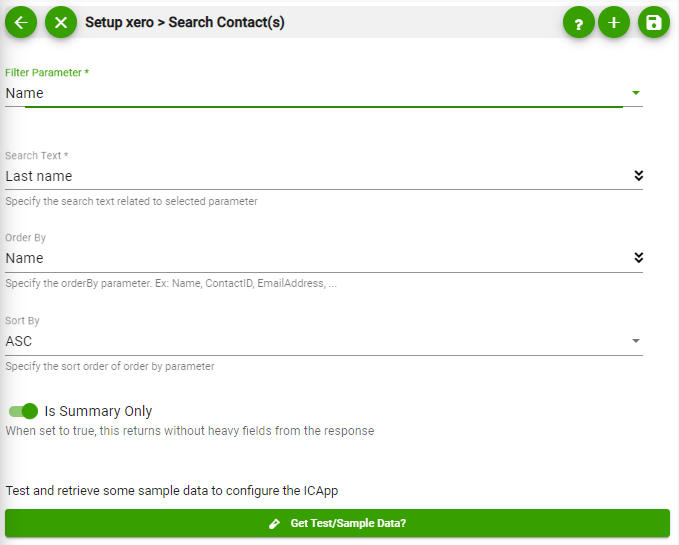
Task: Expand Order By double-chevron icon
Action: [x=638, y=258]
